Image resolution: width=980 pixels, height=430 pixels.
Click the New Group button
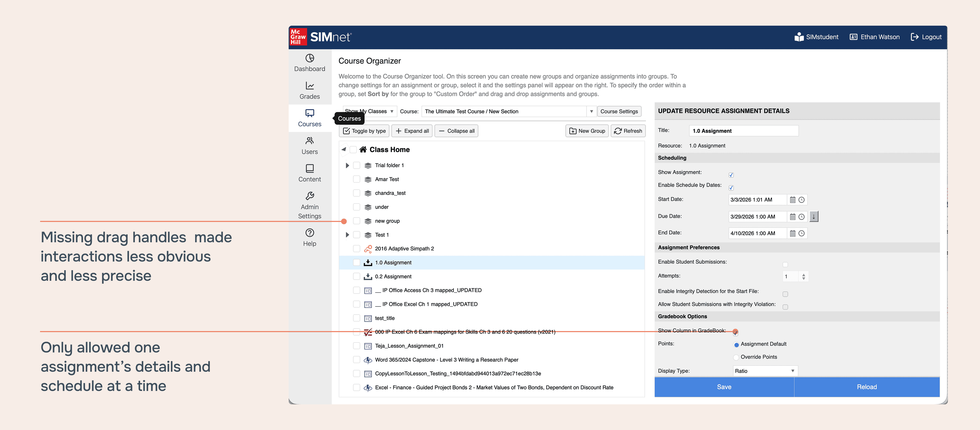[x=587, y=131]
